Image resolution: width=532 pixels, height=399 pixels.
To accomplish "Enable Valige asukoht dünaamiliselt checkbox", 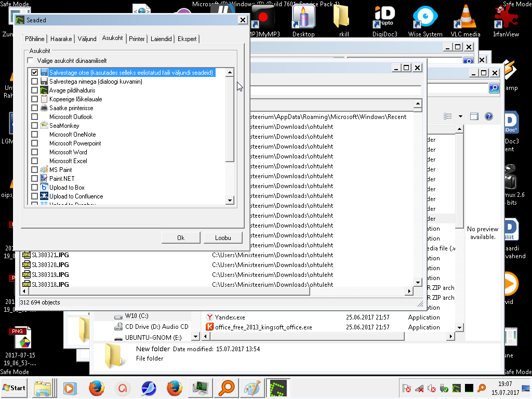I will click(31, 61).
